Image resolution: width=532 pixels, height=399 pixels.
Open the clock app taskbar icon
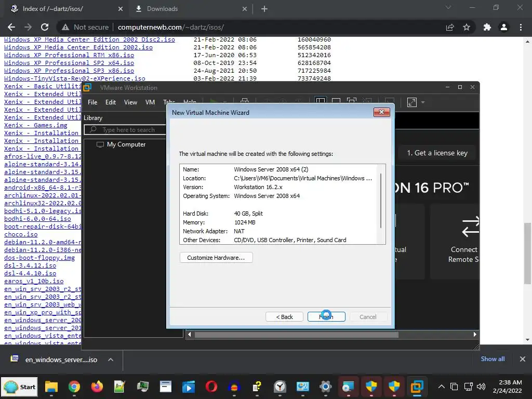click(280, 387)
